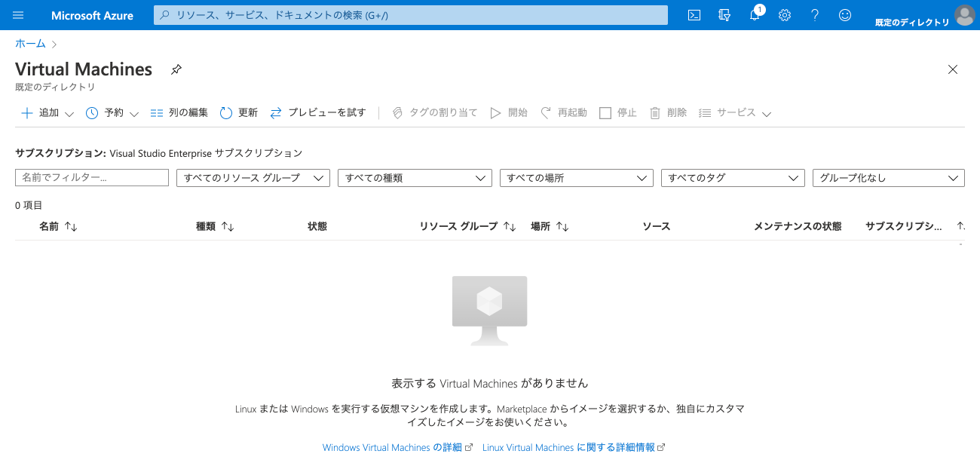
Task: Open Windows Virtual Machines の詳細 link
Action: (397, 447)
